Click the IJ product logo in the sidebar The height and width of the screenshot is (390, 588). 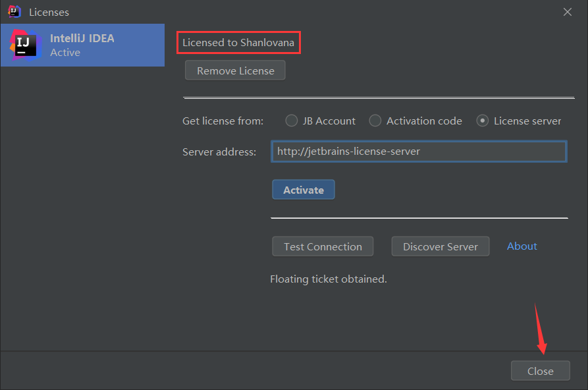pos(24,44)
